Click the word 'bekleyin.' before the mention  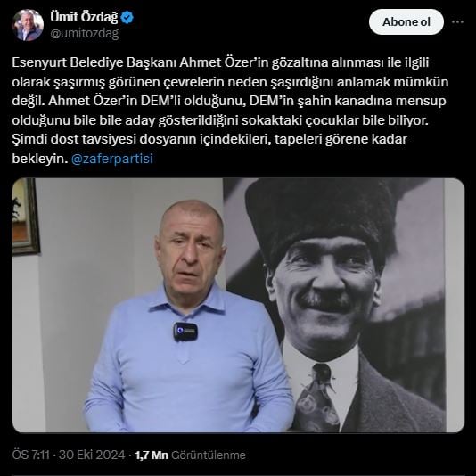click(40, 159)
